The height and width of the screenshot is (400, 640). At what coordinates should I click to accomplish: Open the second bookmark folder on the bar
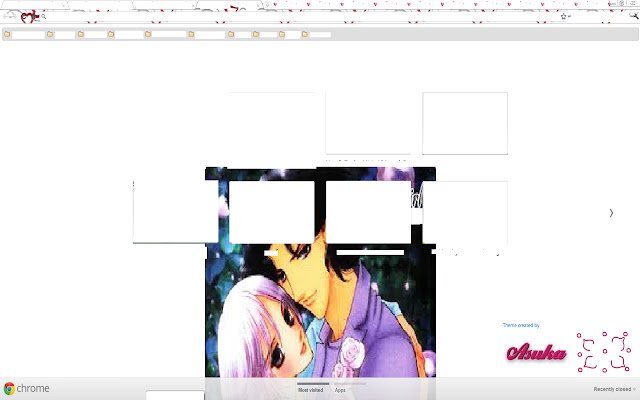tap(61, 34)
